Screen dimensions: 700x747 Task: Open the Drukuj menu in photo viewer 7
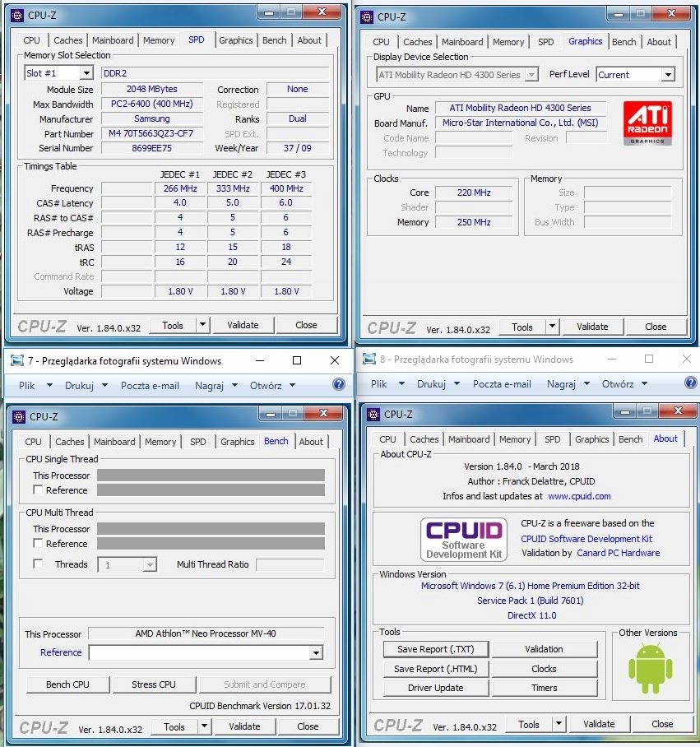[86, 385]
